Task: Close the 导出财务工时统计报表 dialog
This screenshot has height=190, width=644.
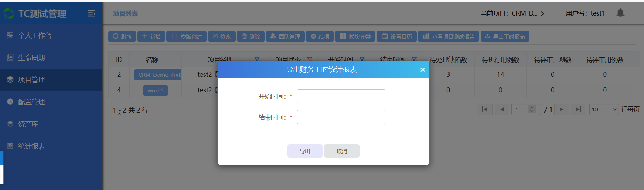Action: click(423, 70)
